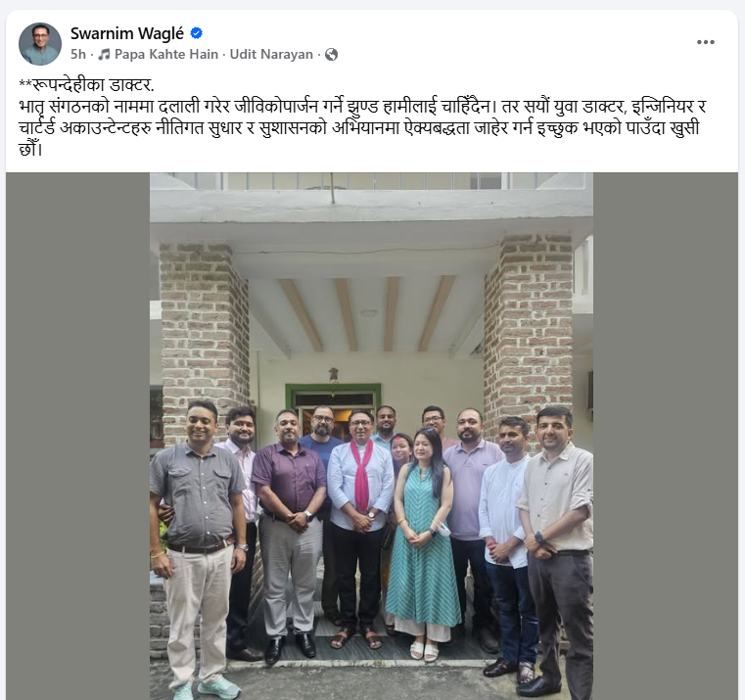Click the grey blank area left of photo
This screenshot has height=700, width=745.
[78, 436]
